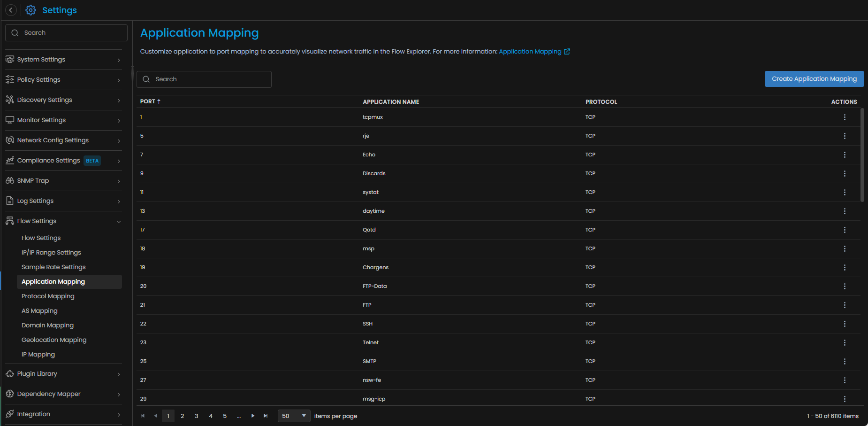
Task: Expand Discovery Settings section chevron
Action: (x=119, y=100)
